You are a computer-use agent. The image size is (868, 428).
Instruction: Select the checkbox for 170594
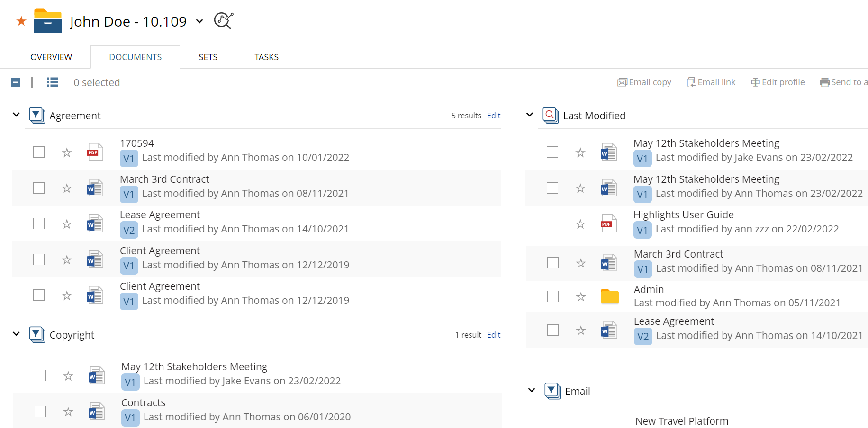point(38,152)
